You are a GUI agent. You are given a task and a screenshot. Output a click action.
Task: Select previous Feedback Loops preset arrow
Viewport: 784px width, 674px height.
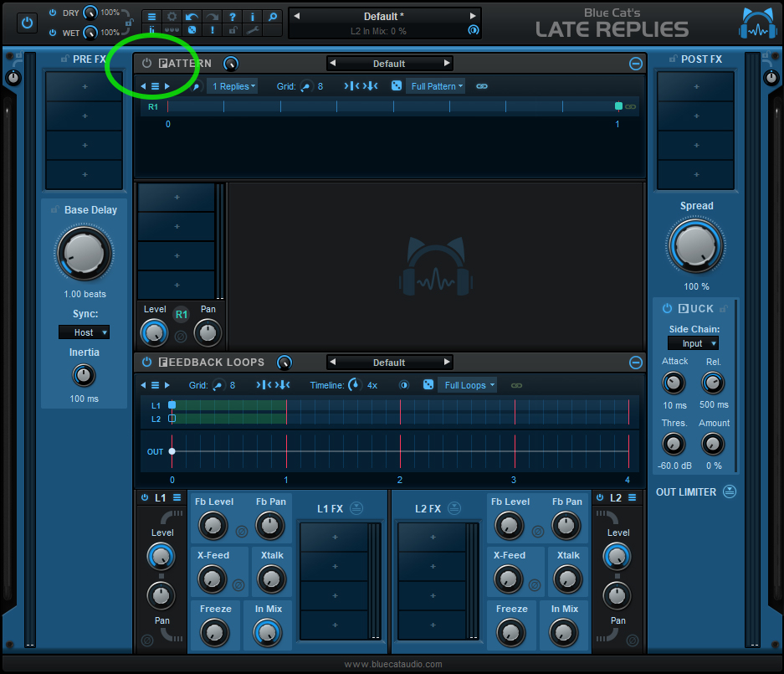click(333, 362)
